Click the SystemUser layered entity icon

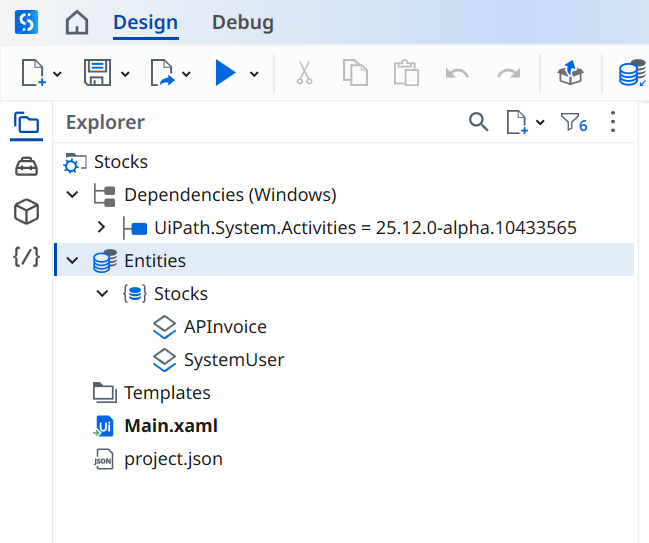click(x=164, y=360)
